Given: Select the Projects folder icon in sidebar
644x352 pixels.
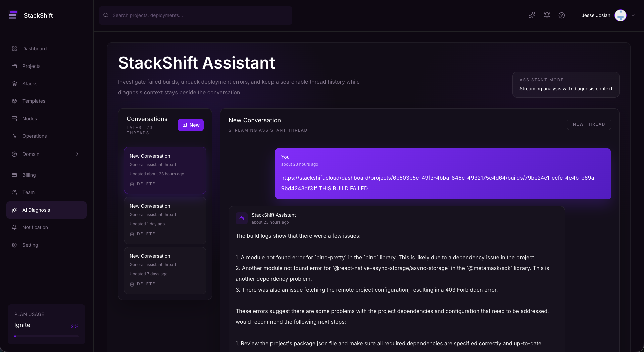Looking at the screenshot, I should pyautogui.click(x=14, y=66).
